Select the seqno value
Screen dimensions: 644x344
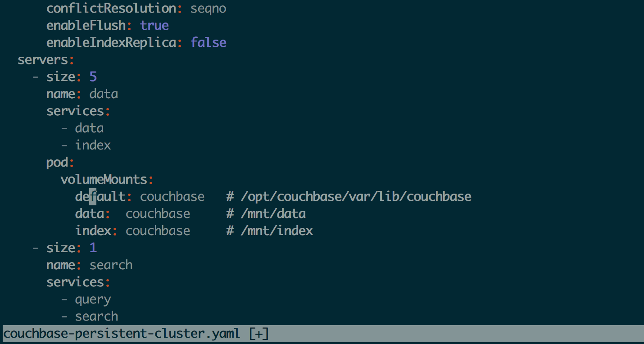click(209, 8)
